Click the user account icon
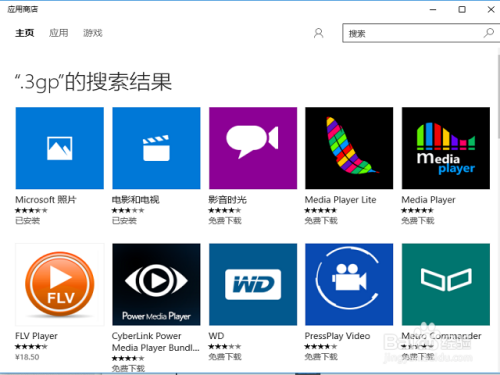 click(318, 33)
